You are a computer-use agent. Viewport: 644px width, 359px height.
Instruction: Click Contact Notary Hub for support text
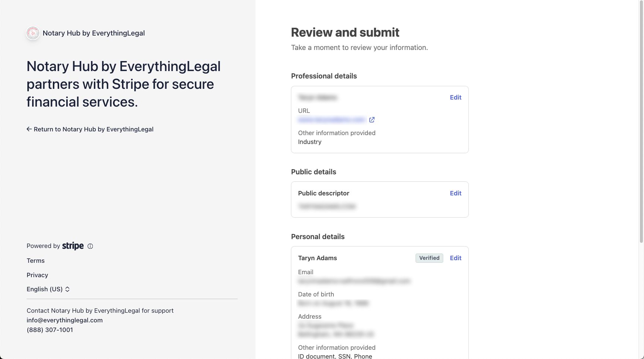click(x=100, y=311)
